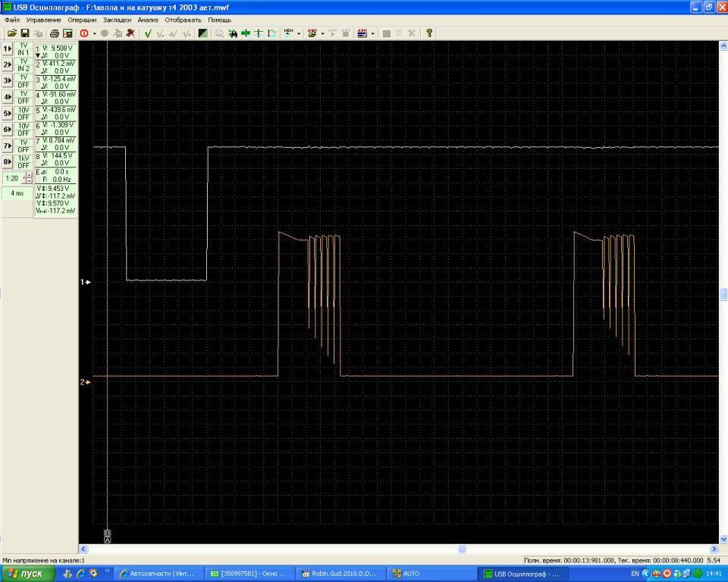
Task: Open dropdown arrow next to MEM icon
Action: 299,33
